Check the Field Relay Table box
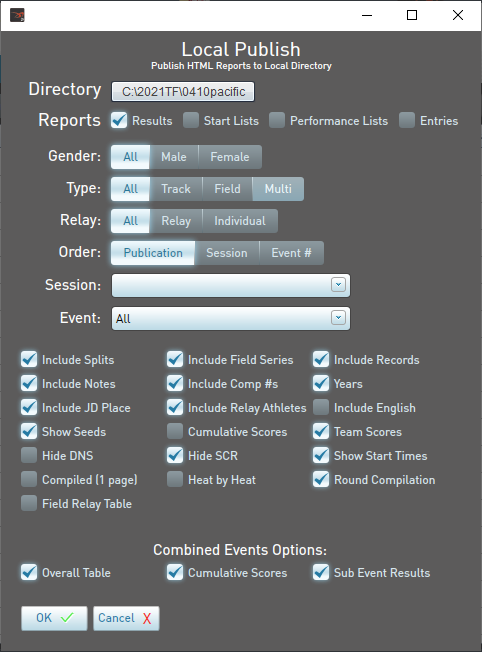 point(29,503)
